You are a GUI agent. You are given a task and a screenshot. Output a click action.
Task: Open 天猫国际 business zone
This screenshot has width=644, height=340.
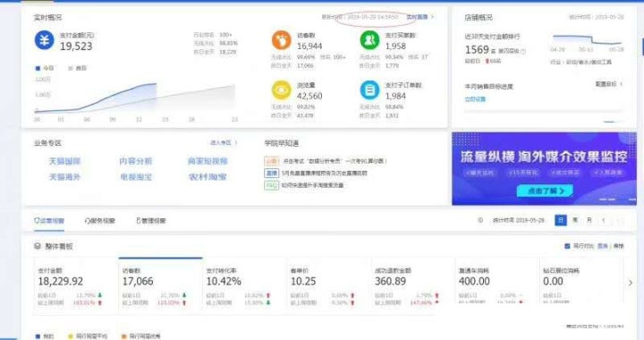(65, 161)
